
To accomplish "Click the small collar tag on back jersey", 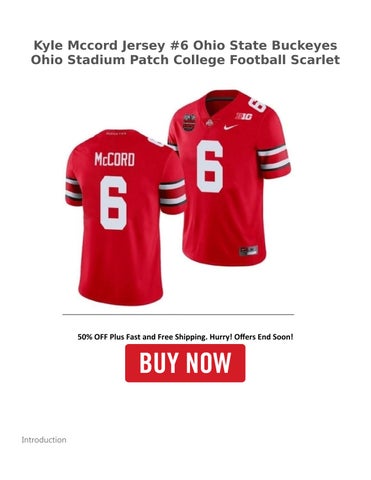I will [116, 133].
